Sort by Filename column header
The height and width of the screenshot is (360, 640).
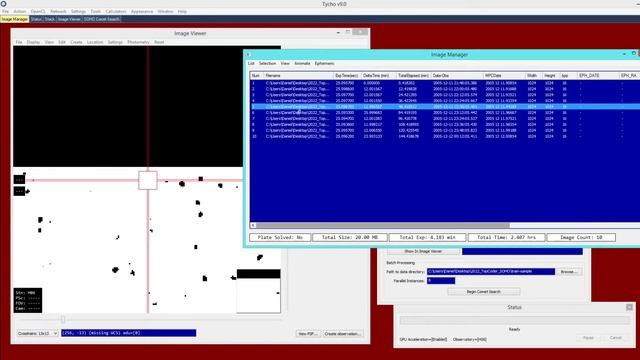298,76
